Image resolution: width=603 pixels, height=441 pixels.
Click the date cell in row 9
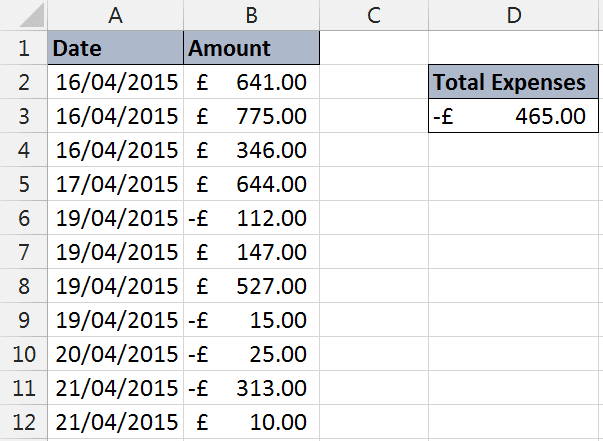115,320
